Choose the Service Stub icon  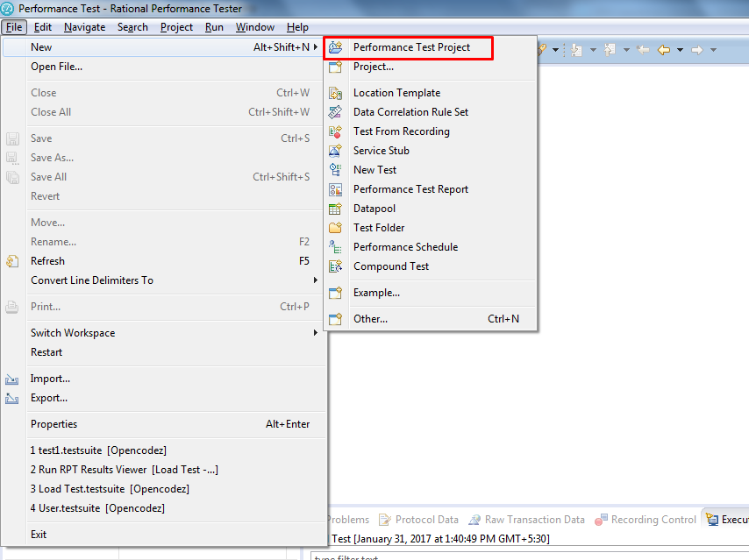[335, 151]
